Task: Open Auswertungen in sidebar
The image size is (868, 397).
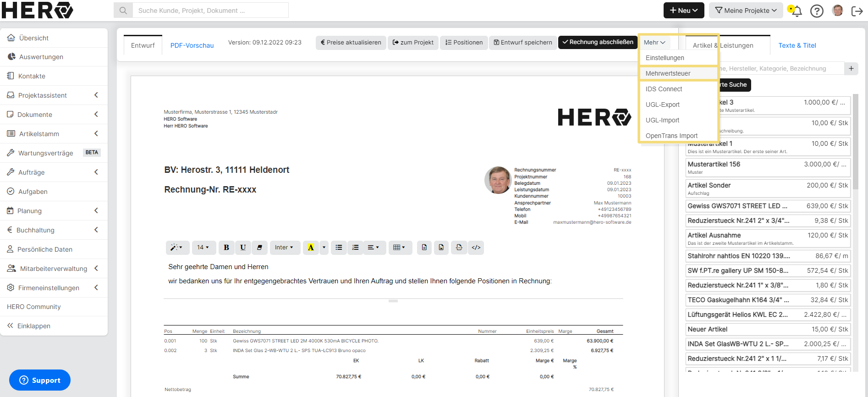Action: pyautogui.click(x=54, y=57)
